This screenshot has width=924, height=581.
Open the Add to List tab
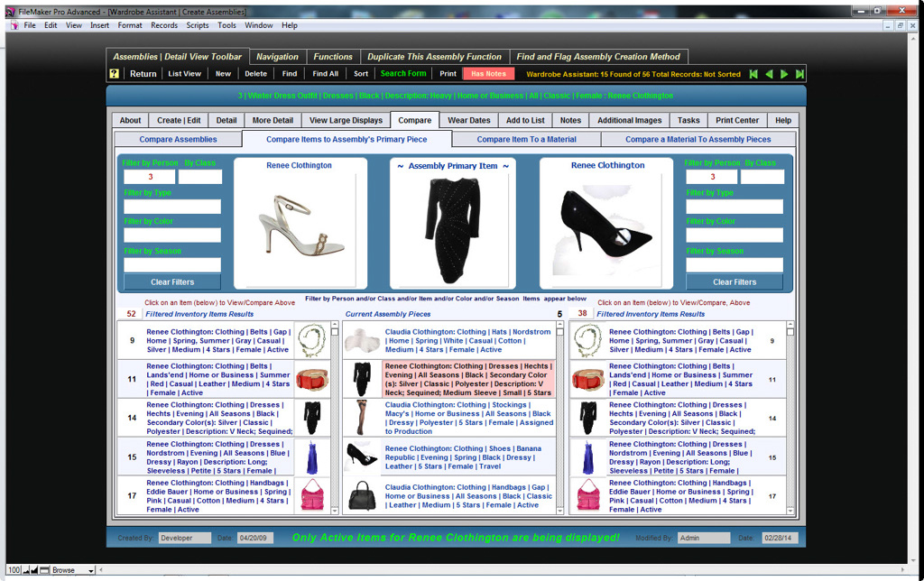click(526, 120)
